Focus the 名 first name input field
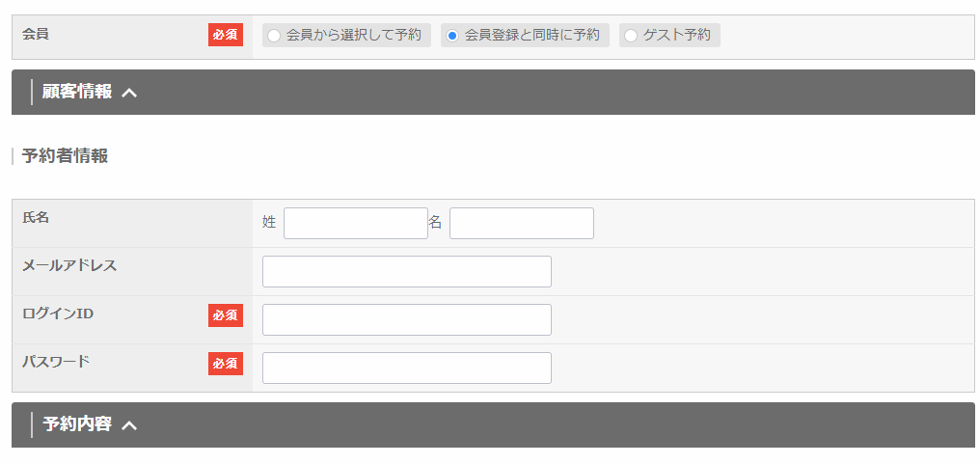This screenshot has height=464, width=980. tap(521, 223)
